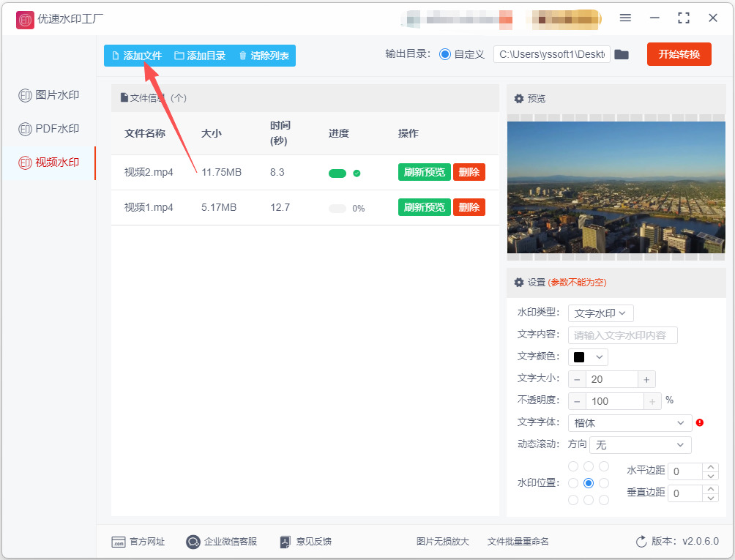Click the 添加文件 button

point(137,56)
